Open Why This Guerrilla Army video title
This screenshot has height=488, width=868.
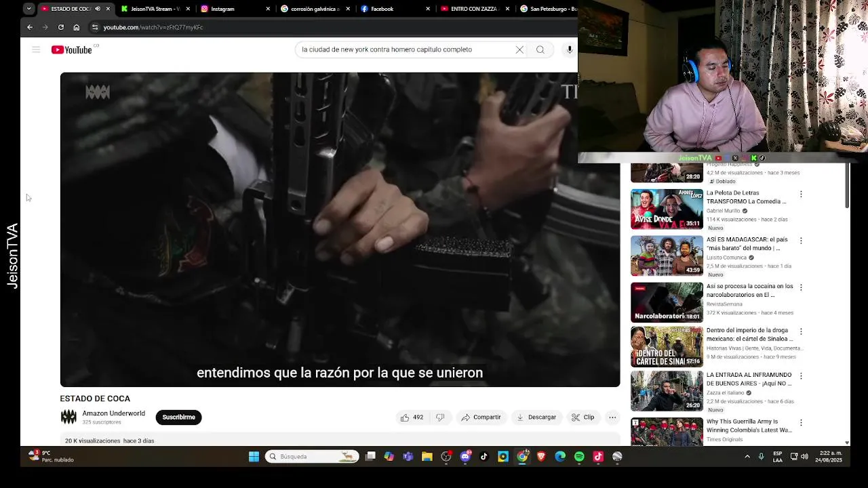749,426
